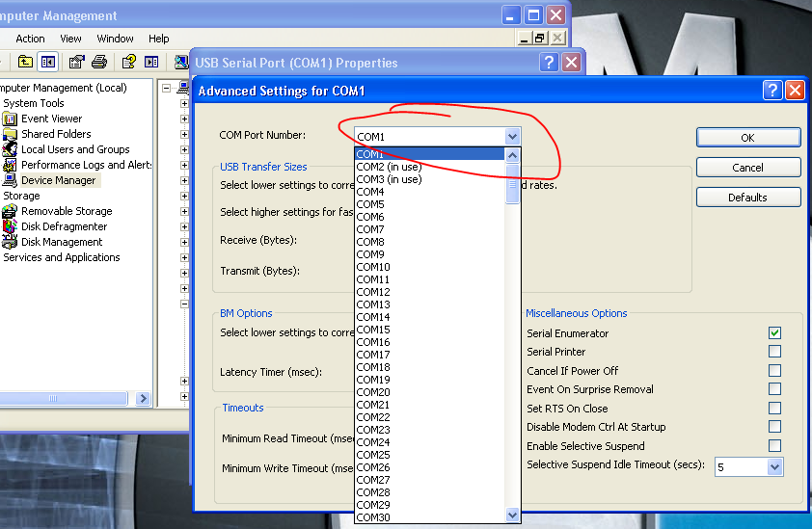Select the Removable Storage icon
This screenshot has height=529, width=812.
(10, 211)
